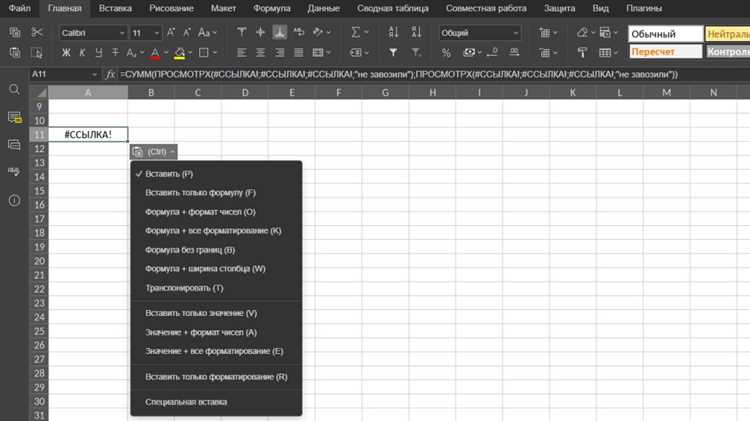Open search from left sidebar magnifier
750x421 pixels.
pos(14,89)
